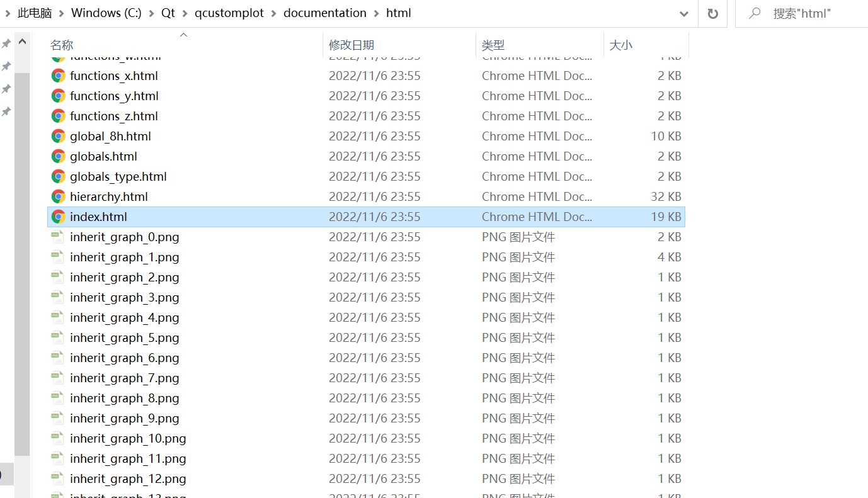Refresh the current folder view

[713, 13]
